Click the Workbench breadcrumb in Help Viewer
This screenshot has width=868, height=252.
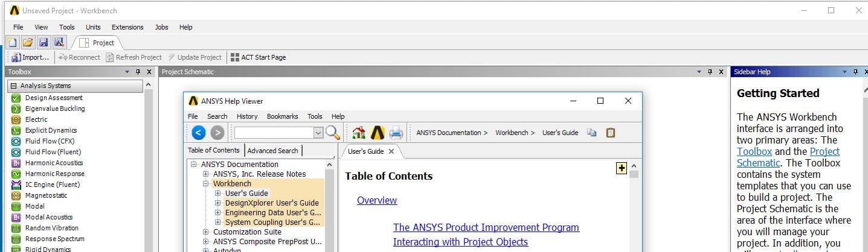pos(511,133)
